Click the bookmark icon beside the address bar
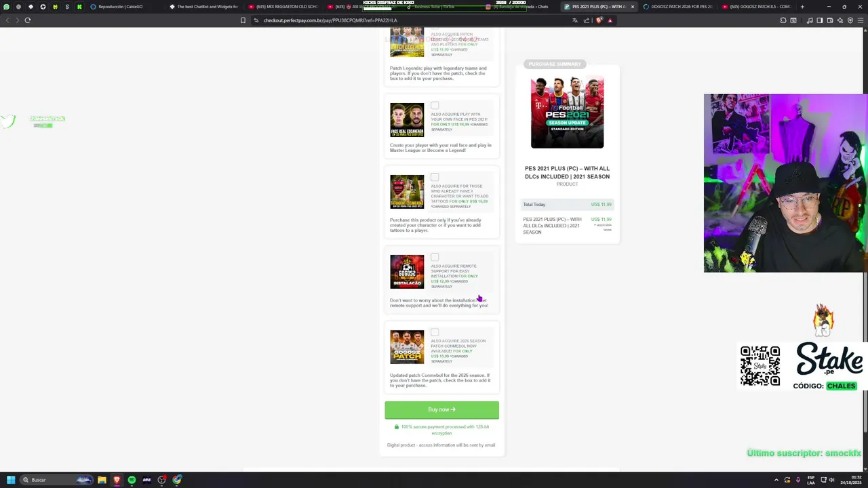The width and height of the screenshot is (868, 488). (243, 20)
